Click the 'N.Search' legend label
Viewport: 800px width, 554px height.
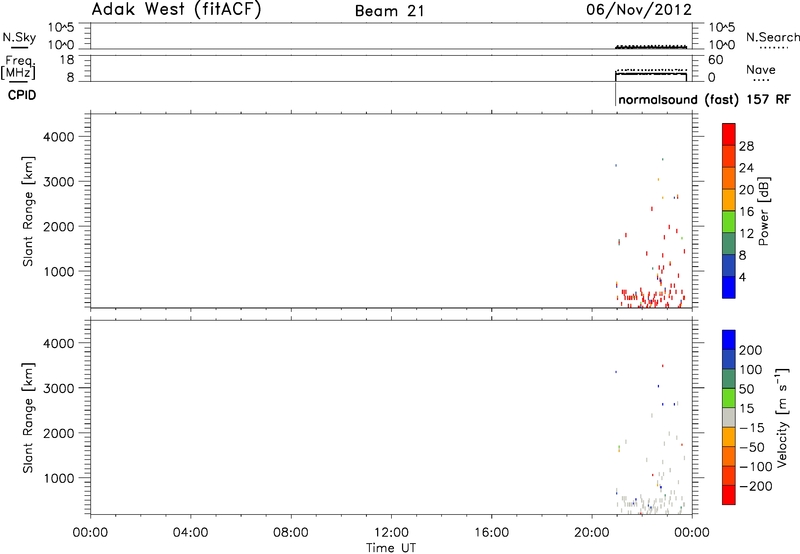pyautogui.click(x=772, y=37)
